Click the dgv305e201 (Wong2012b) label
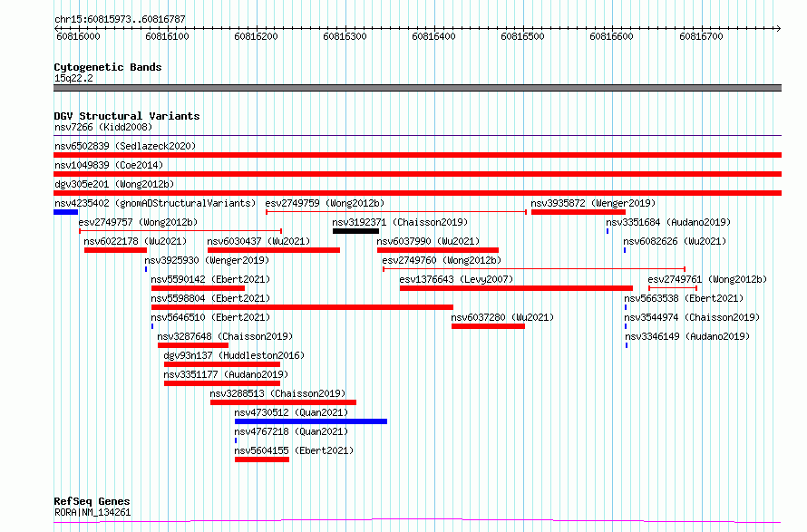Screen dimensions: 807x532 pyautogui.click(x=114, y=184)
